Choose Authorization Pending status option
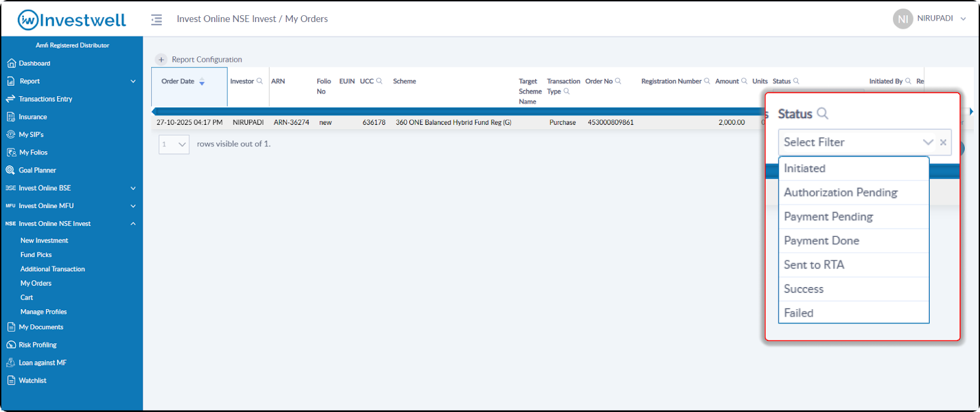This screenshot has width=980, height=412. (x=854, y=192)
